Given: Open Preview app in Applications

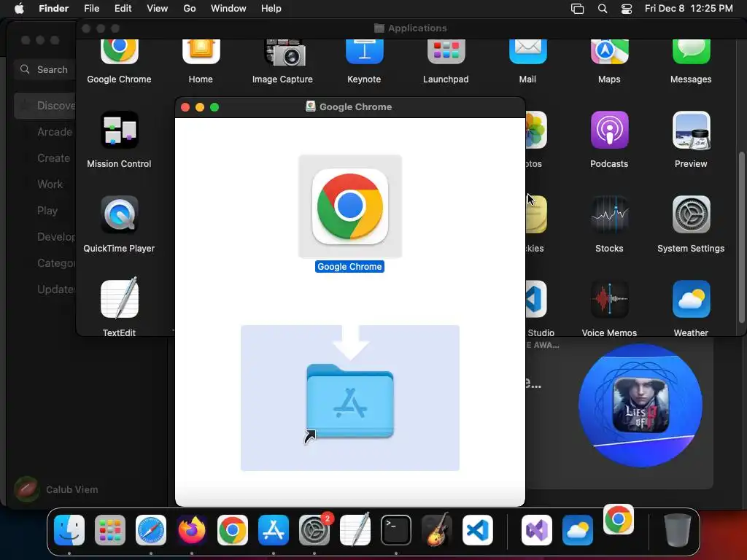Looking at the screenshot, I should [x=691, y=130].
